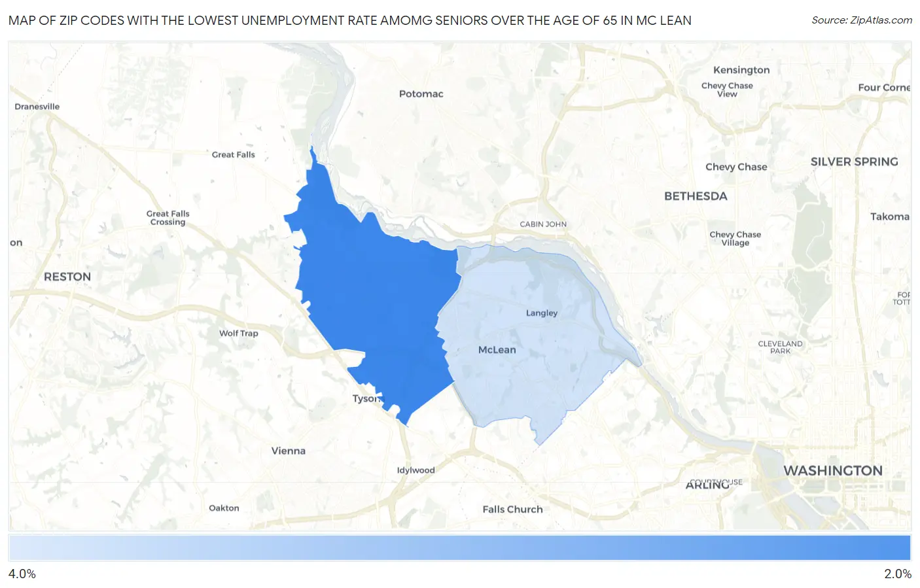This screenshot has width=920, height=588.
Task: Click the Great Falls map label
Action: (x=234, y=154)
